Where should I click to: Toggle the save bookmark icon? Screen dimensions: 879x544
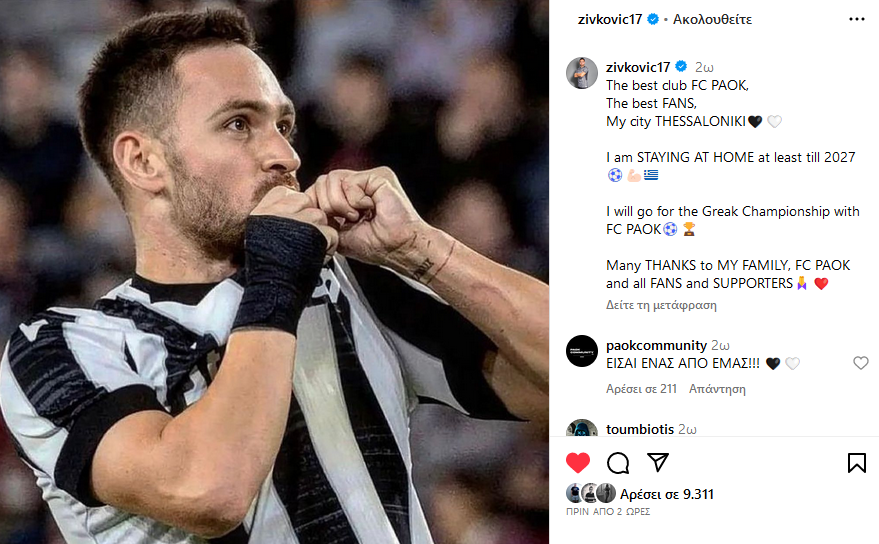point(856,462)
